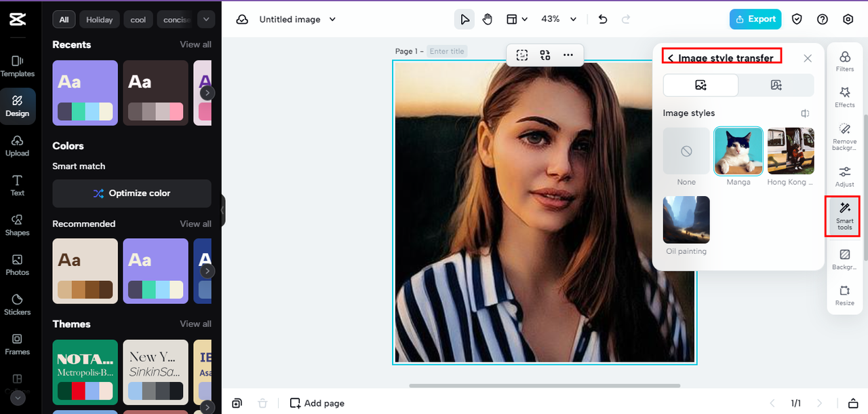
Task: Open the Filters tool
Action: (845, 61)
